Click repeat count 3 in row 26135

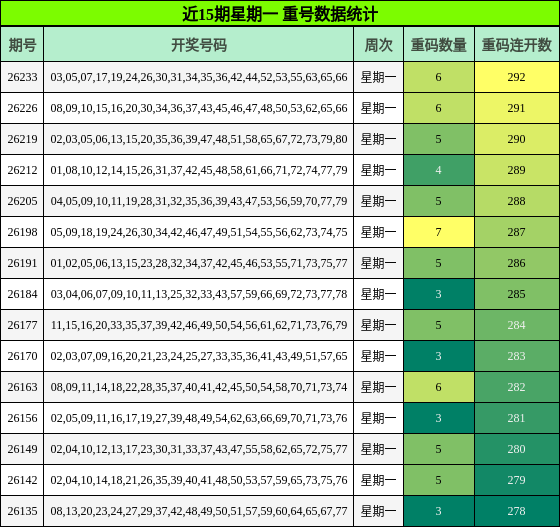(x=439, y=511)
